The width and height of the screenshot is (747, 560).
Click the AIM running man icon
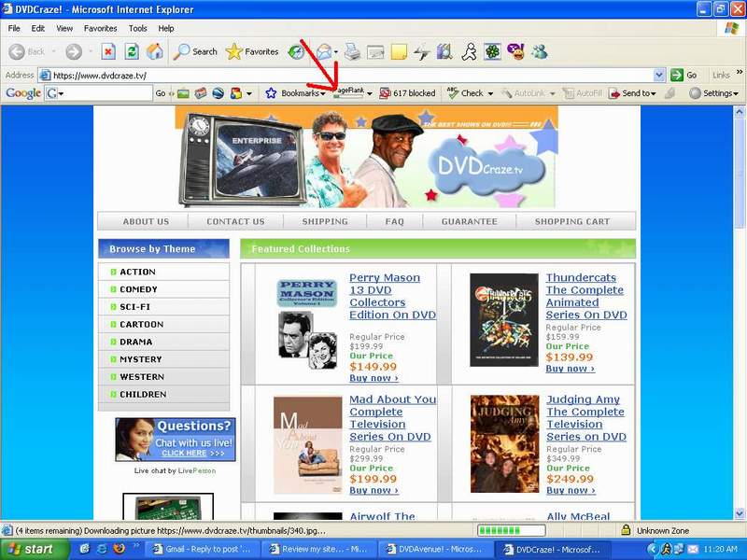(x=470, y=51)
